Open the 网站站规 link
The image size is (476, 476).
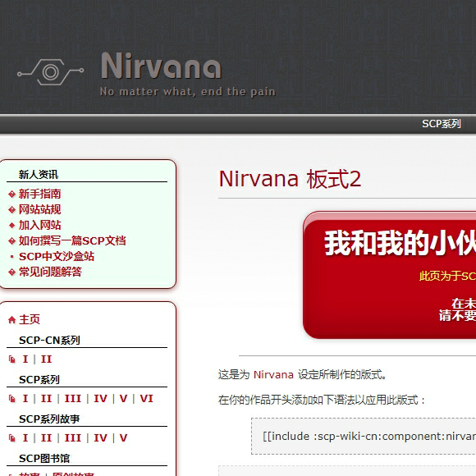coord(39,209)
